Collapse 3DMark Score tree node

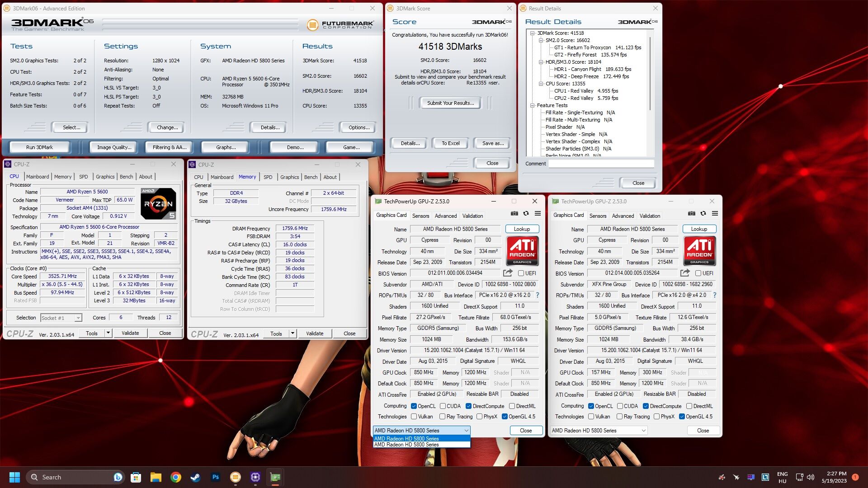(x=533, y=33)
